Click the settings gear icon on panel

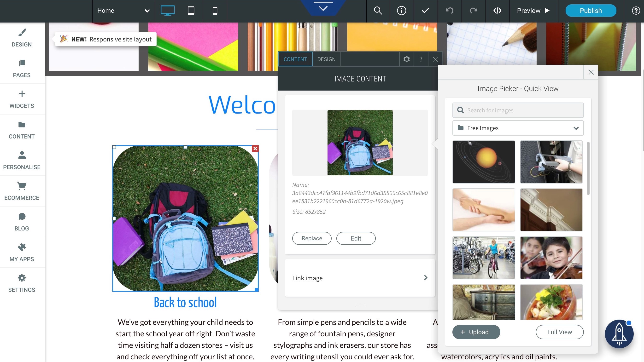point(406,59)
